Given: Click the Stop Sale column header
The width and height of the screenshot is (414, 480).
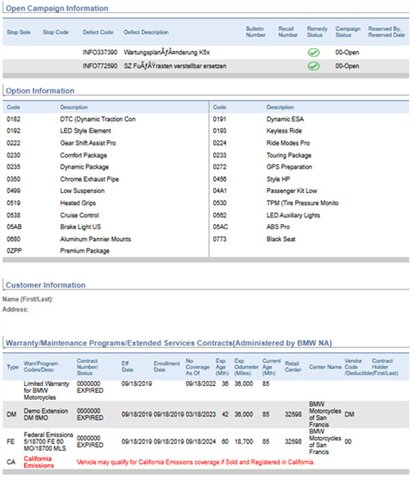Looking at the screenshot, I should pyautogui.click(x=19, y=32).
